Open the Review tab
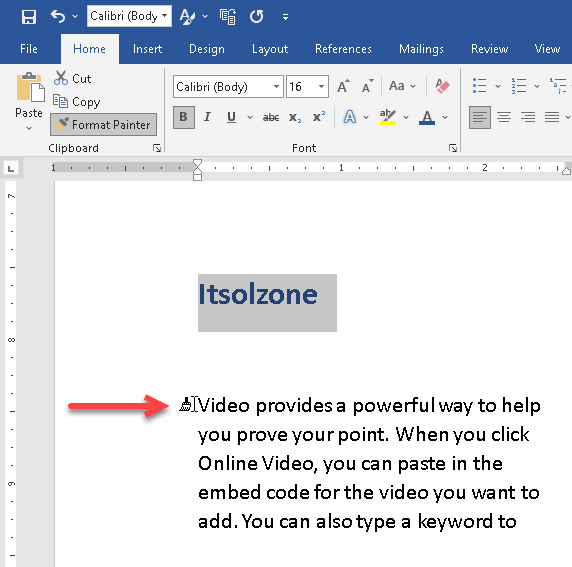 tap(490, 49)
